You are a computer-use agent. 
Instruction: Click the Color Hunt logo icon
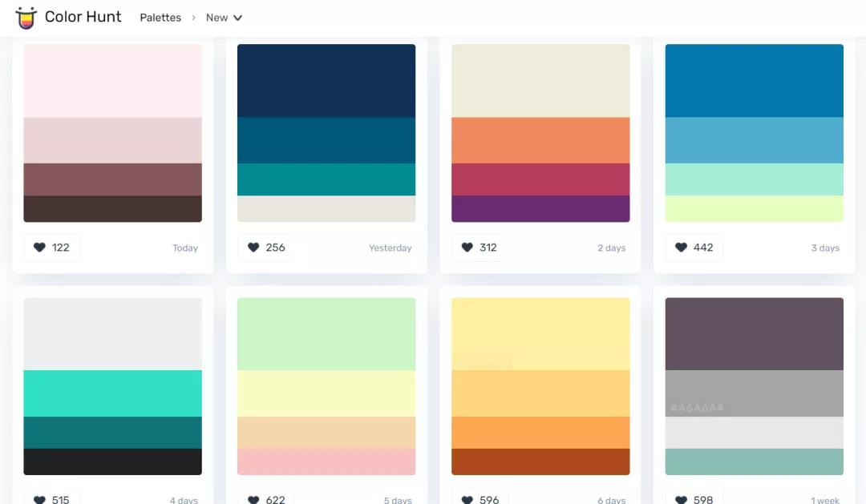(x=26, y=18)
